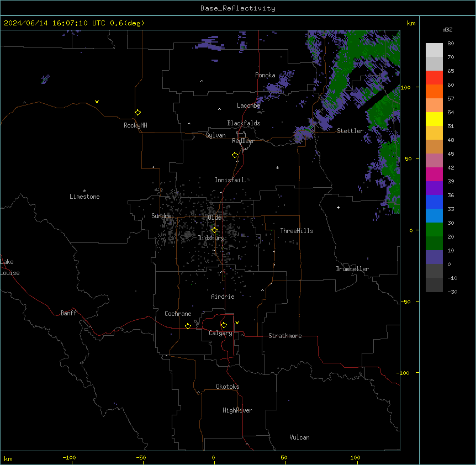
Task: Click the yellow V marker east of Calgary
Action: click(237, 323)
